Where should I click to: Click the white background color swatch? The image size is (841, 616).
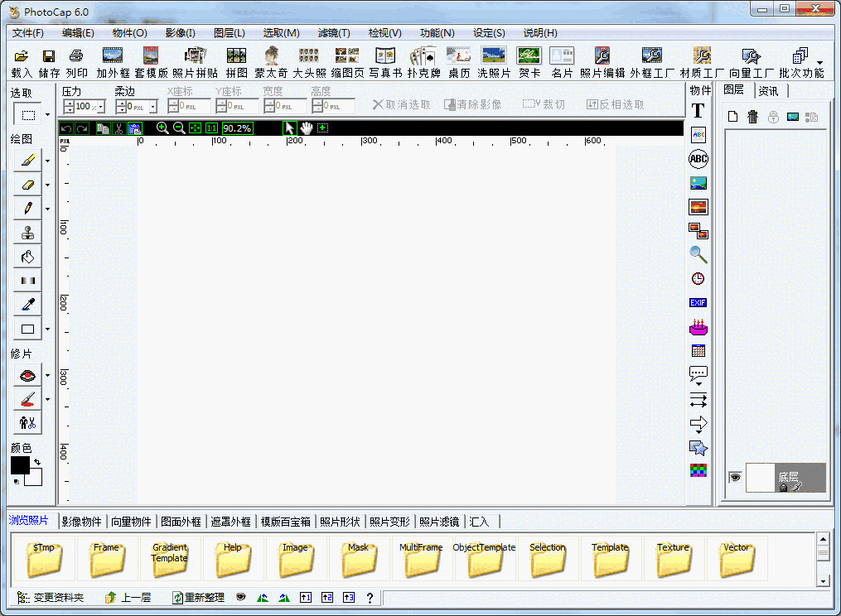(x=36, y=478)
